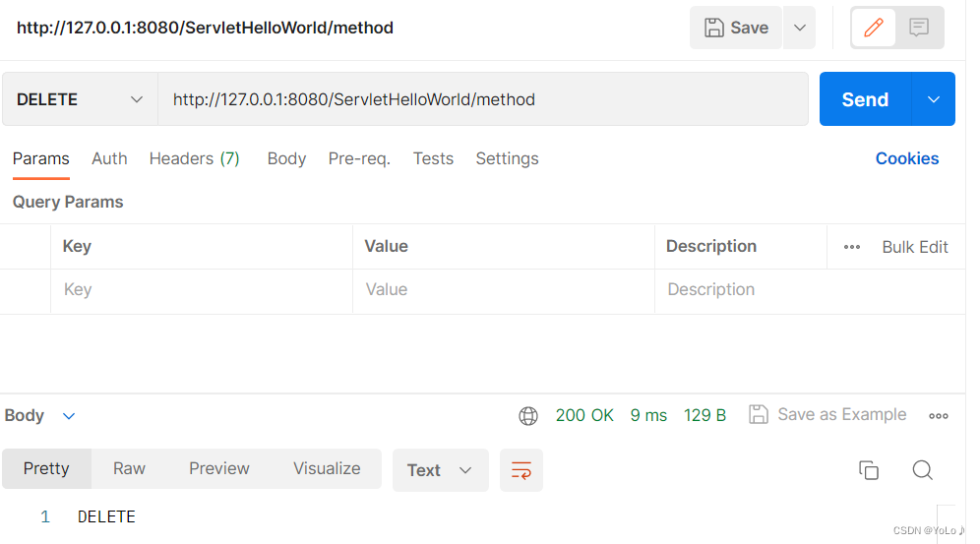Open the Pre-req. tab
980x544 pixels.
(359, 158)
